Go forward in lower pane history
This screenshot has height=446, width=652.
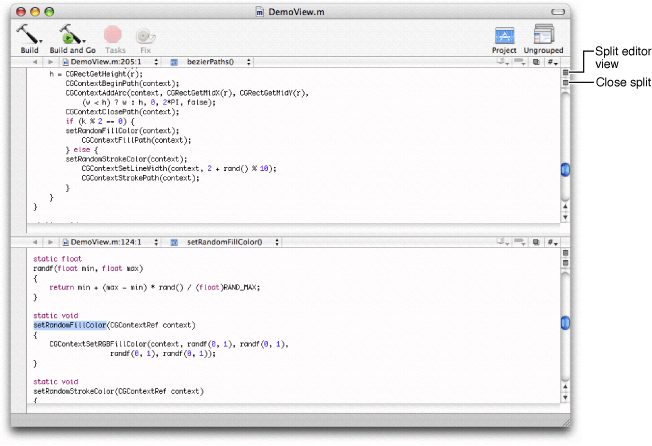pyautogui.click(x=48, y=242)
